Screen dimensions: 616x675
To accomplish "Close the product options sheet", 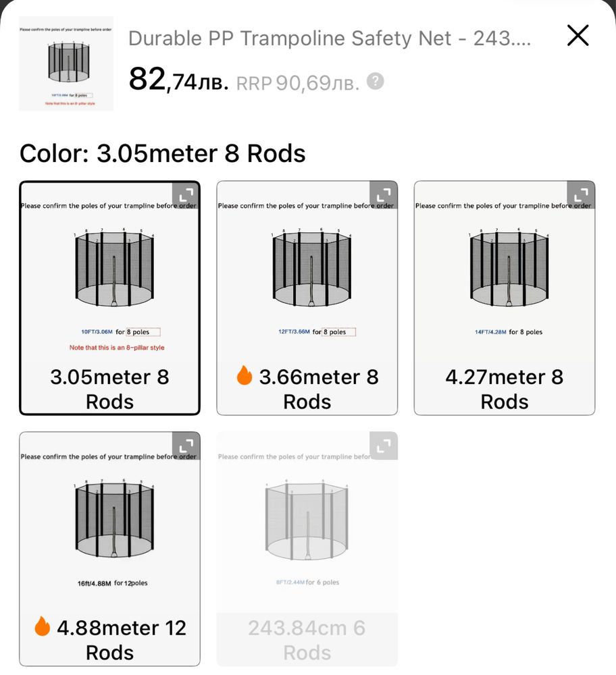I will 577,35.
